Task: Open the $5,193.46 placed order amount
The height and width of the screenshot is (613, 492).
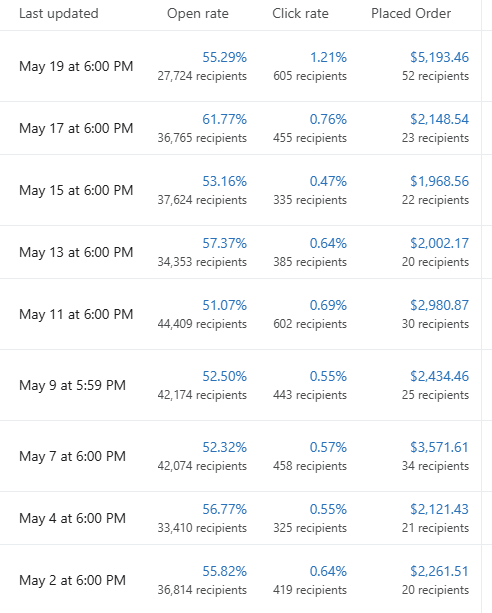Action: 439,57
